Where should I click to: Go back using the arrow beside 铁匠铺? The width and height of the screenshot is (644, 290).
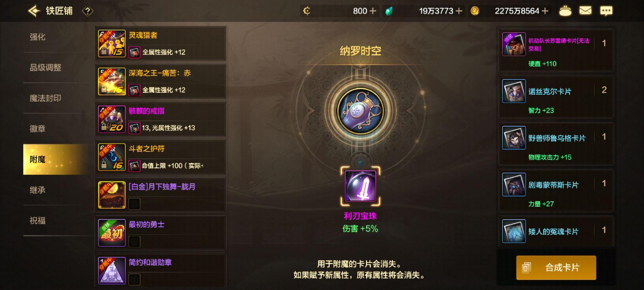coord(34,11)
